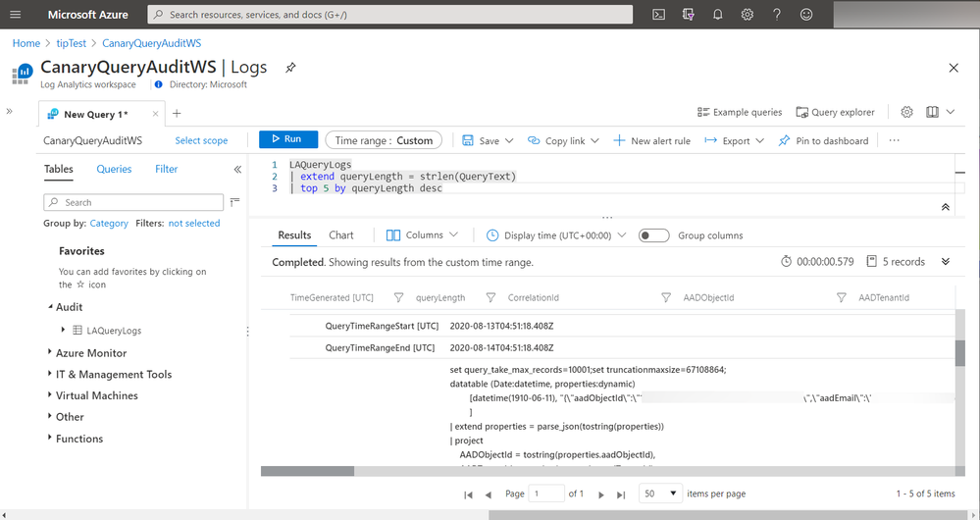This screenshot has height=520, width=980.
Task: Open the Directory and subscription filter icon
Action: tap(688, 15)
